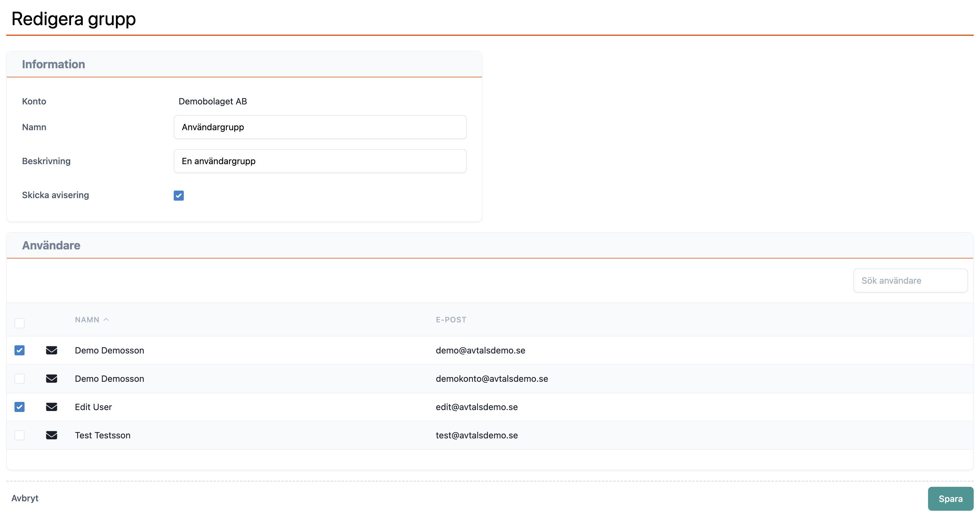Image resolution: width=980 pixels, height=517 pixels.
Task: Click envelope icon for demokonto@avtalsdemo.se row
Action: coord(51,379)
